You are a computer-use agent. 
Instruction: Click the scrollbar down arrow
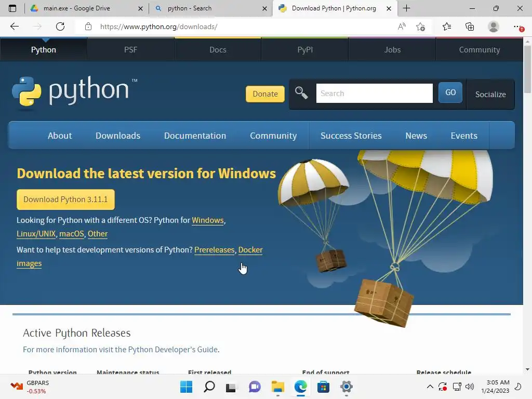tap(527, 369)
